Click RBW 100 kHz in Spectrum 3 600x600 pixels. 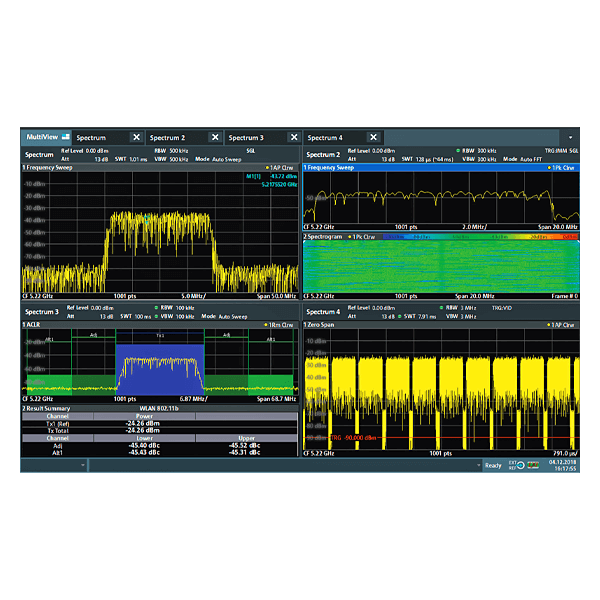click(174, 308)
